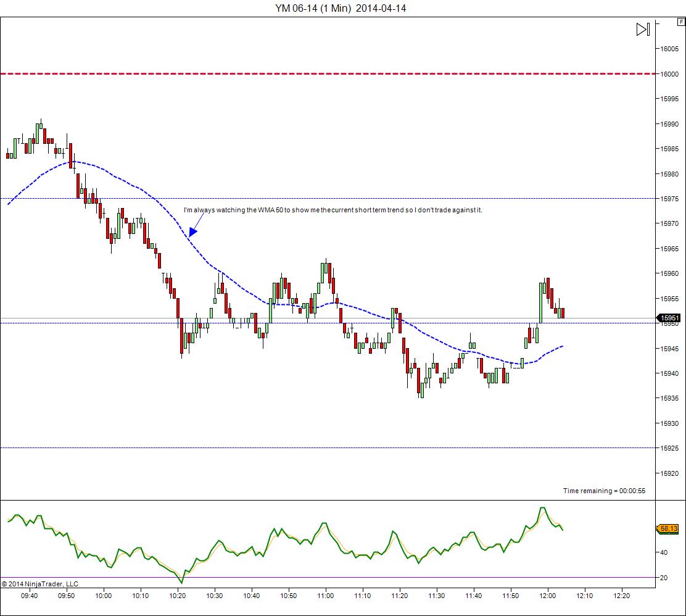Click the 10:30 time axis label
This screenshot has width=686, height=616.
coord(215,596)
